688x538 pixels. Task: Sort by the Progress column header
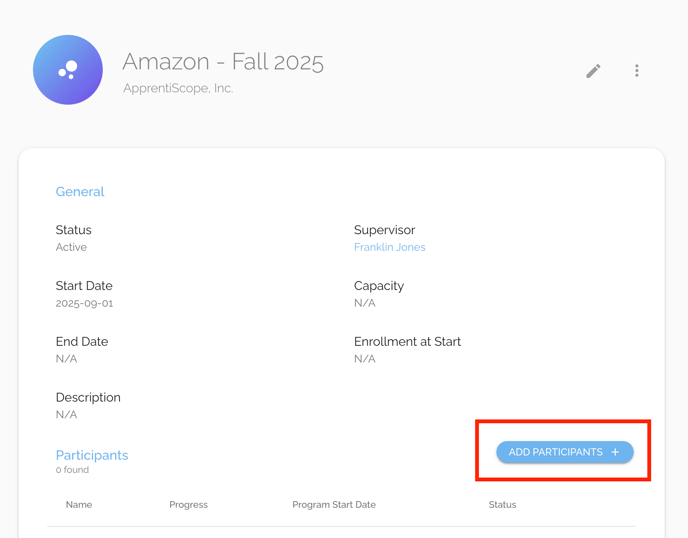point(189,505)
